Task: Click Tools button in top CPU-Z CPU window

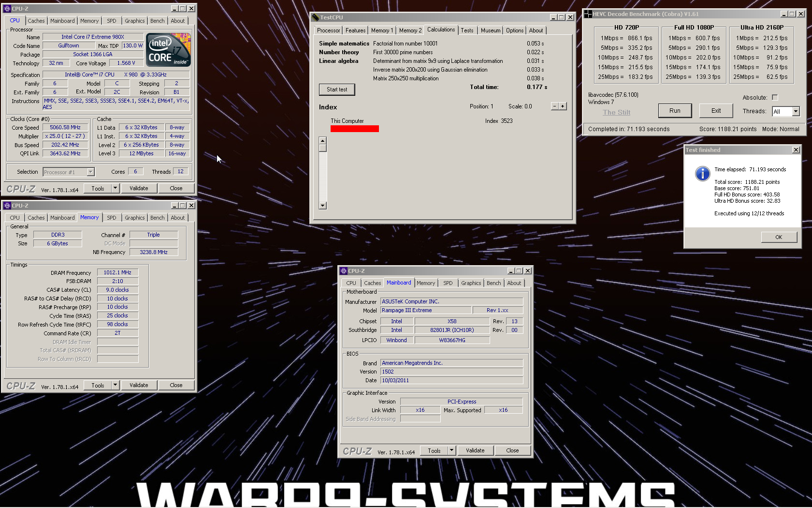Action: tap(98, 188)
